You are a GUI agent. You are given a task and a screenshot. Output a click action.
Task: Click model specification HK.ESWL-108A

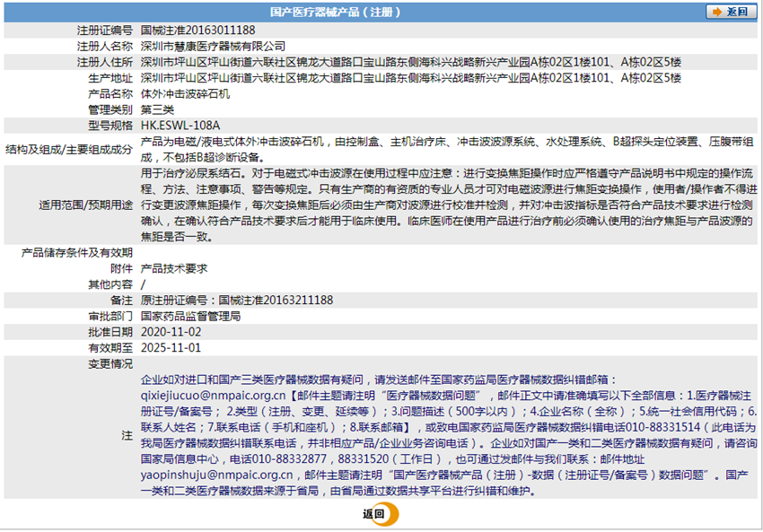180,126
